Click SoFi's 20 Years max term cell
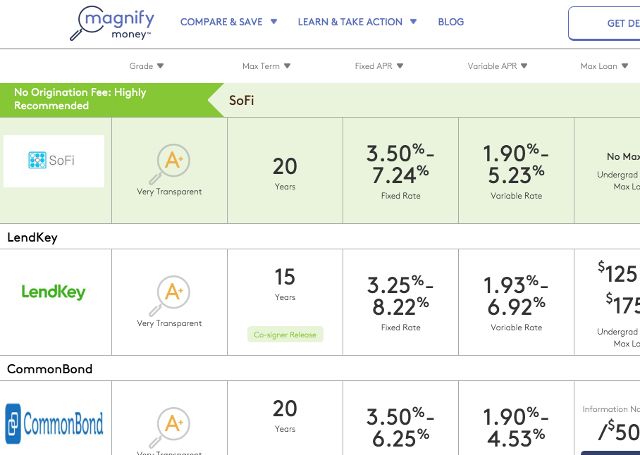 point(285,171)
